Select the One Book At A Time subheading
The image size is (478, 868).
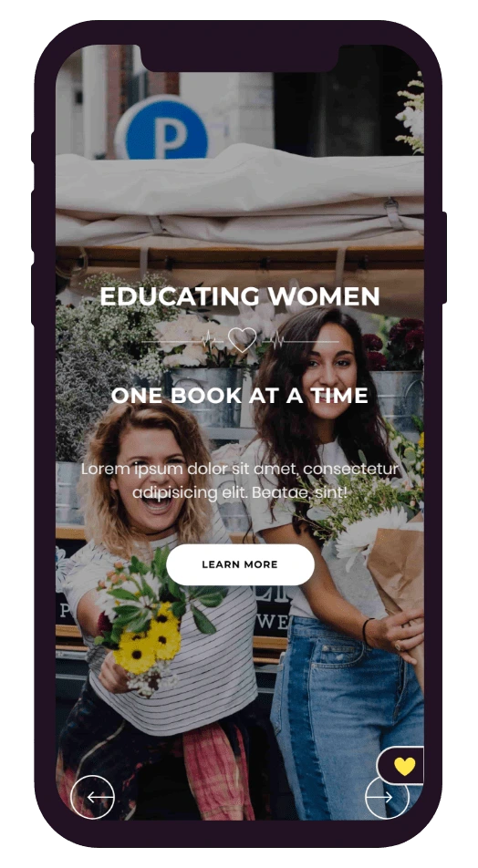pyautogui.click(x=240, y=396)
